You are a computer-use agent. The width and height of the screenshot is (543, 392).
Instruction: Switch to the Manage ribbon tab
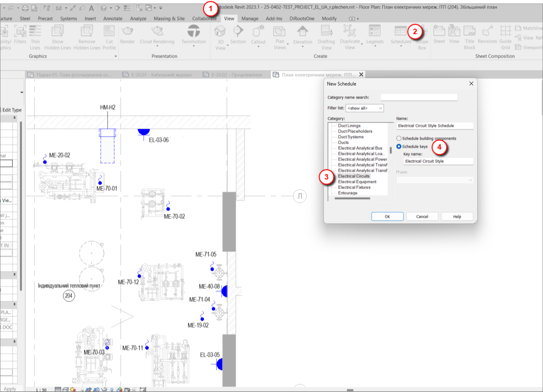250,18
